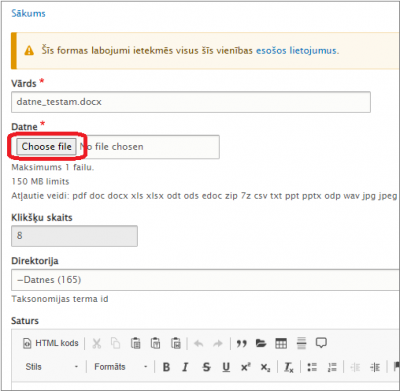Click the 'Taksonomijas terma id' text
The width and height of the screenshot is (400, 391).
60,299
